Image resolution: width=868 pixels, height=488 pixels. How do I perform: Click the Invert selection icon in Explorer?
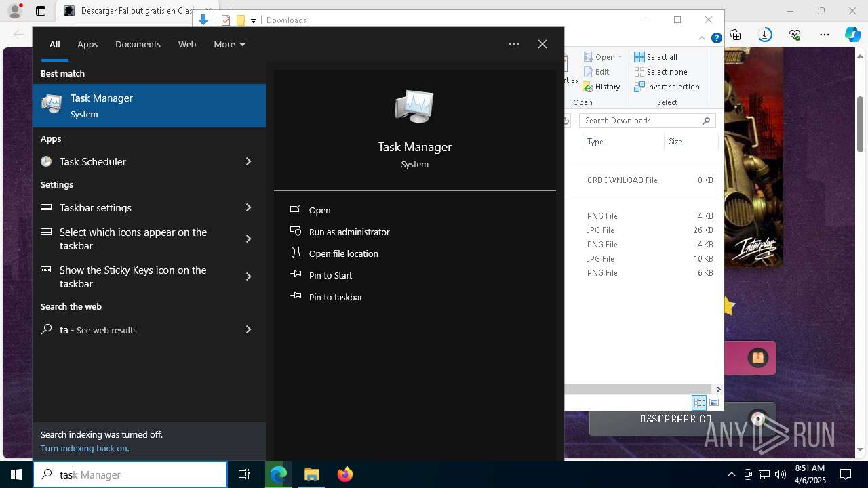639,87
